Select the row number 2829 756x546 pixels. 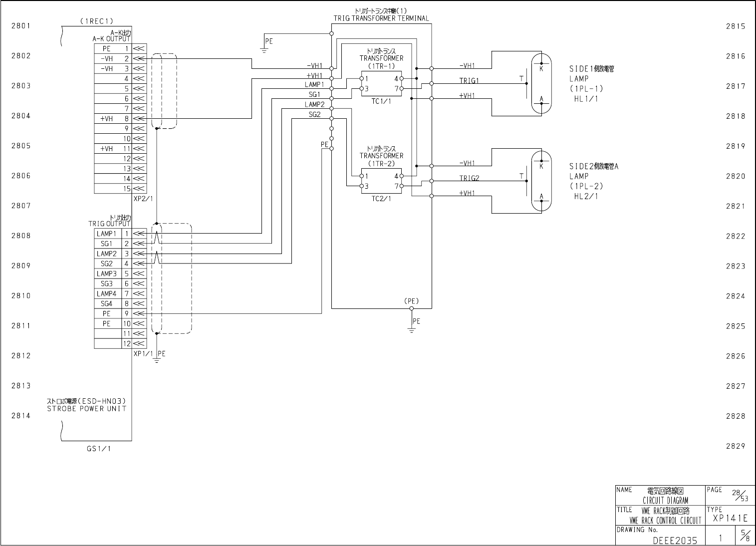pos(736,446)
